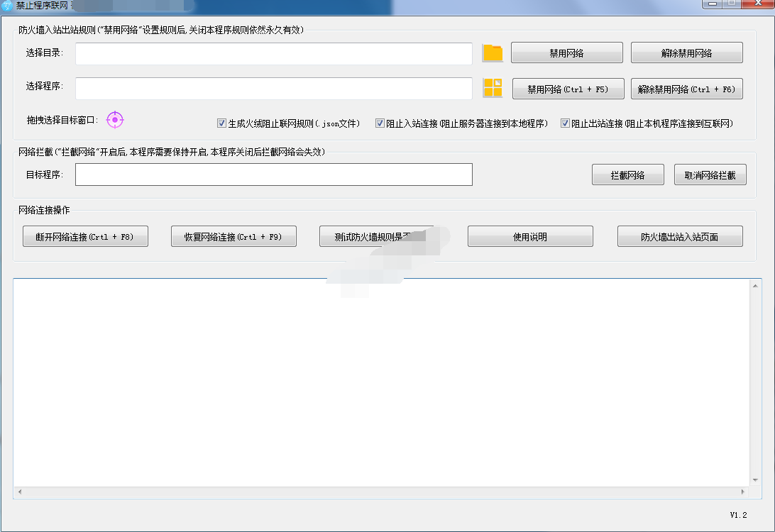Click inside the 目标程序 input field
The height and width of the screenshot is (532, 775).
(273, 174)
